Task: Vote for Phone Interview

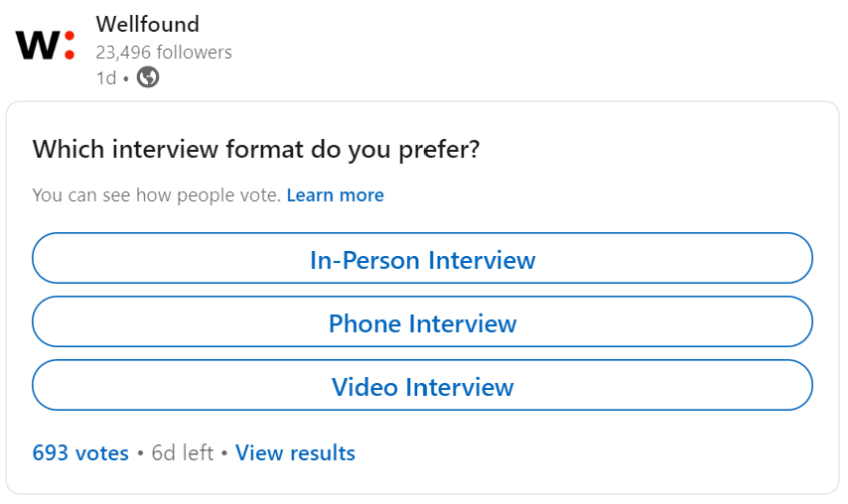Action: [422, 322]
